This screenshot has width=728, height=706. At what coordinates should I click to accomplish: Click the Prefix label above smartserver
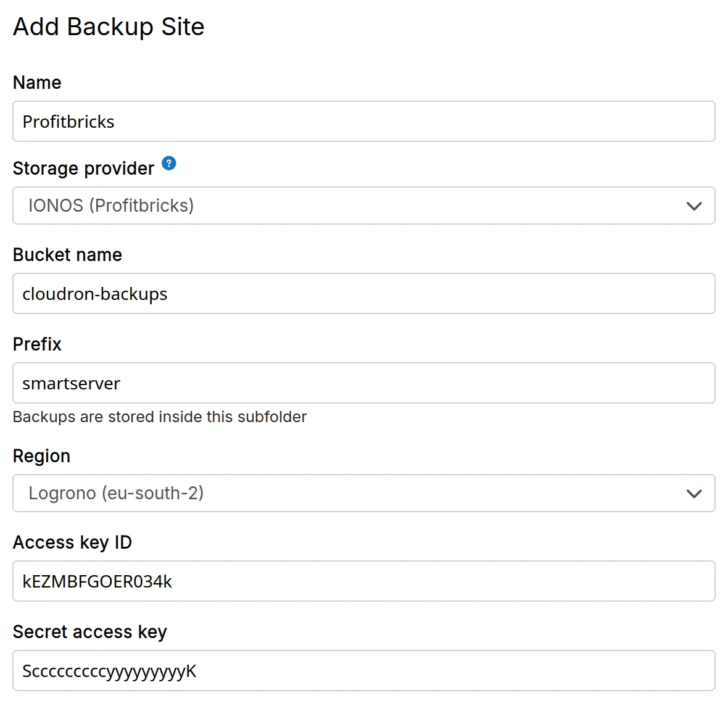coord(37,344)
